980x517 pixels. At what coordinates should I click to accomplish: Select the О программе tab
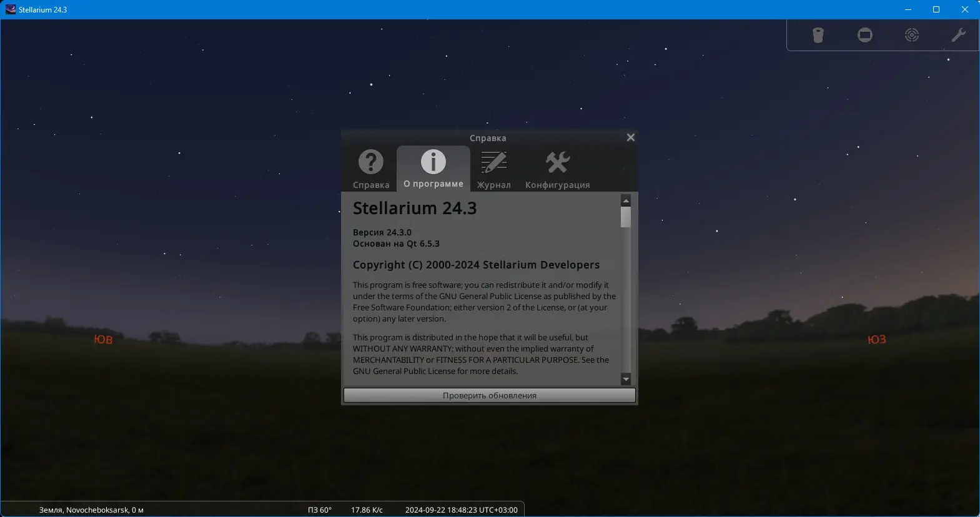click(x=433, y=169)
